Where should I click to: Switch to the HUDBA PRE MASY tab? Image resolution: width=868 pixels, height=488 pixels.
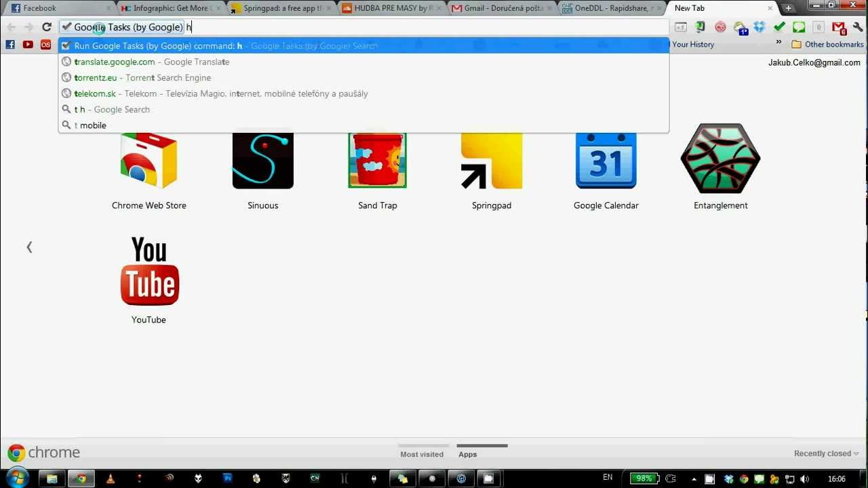tap(391, 8)
